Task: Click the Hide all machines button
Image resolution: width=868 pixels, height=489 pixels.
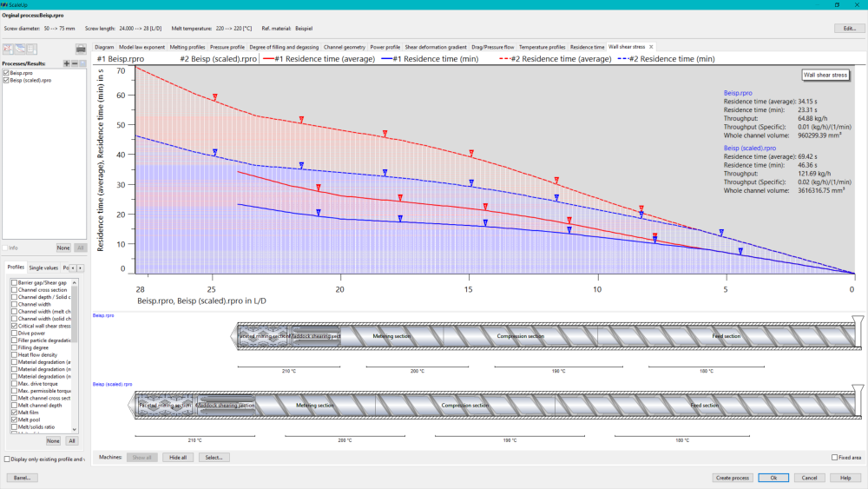Action: [x=178, y=458]
